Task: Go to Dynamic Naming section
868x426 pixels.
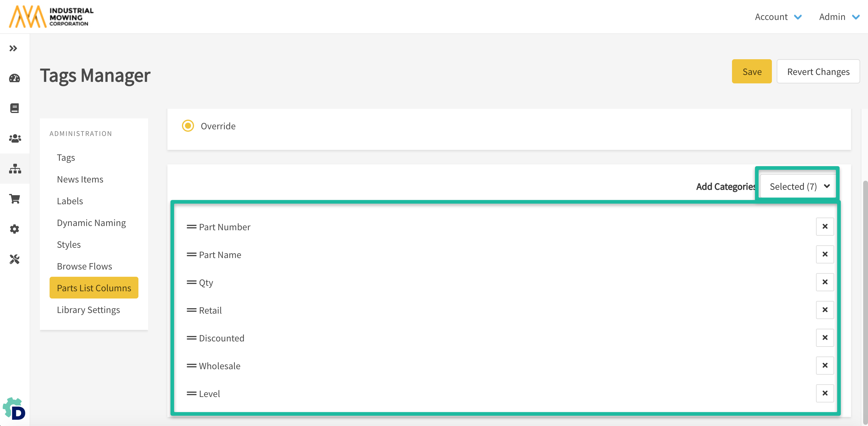Action: pyautogui.click(x=91, y=223)
